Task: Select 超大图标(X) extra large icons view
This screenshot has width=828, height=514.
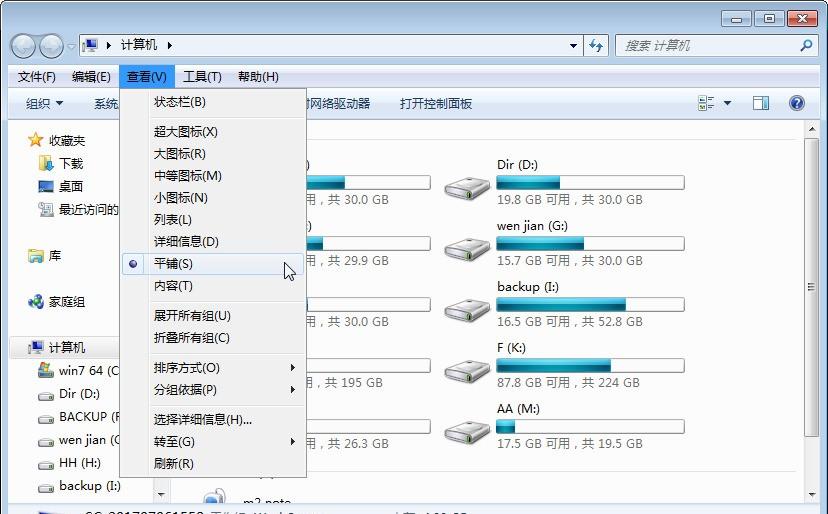Action: (x=213, y=132)
